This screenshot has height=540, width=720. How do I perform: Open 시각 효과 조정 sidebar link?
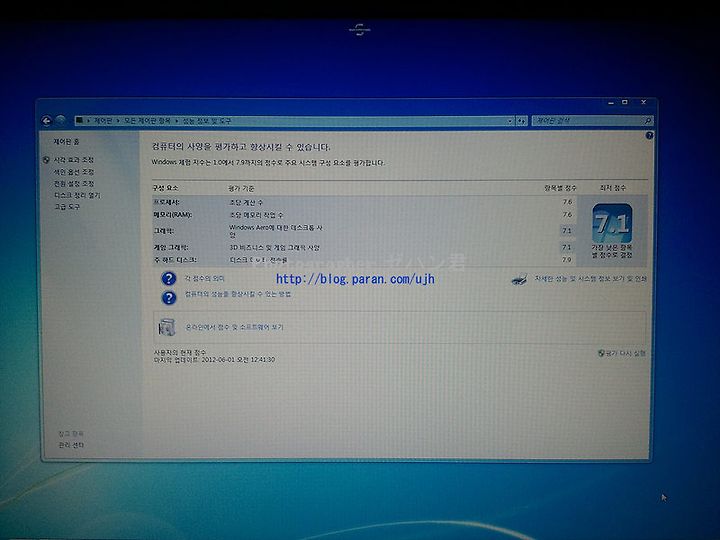73,160
